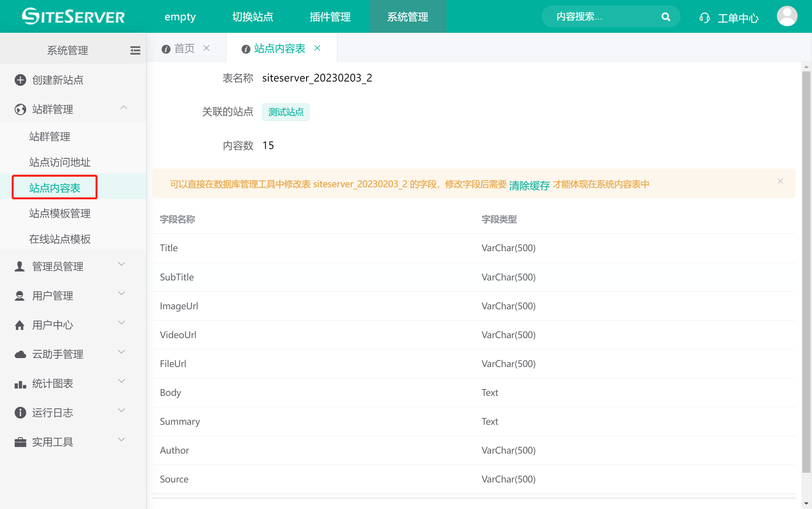Click the 云助手管理 cloud icon
The height and width of the screenshot is (509, 812).
tap(20, 354)
